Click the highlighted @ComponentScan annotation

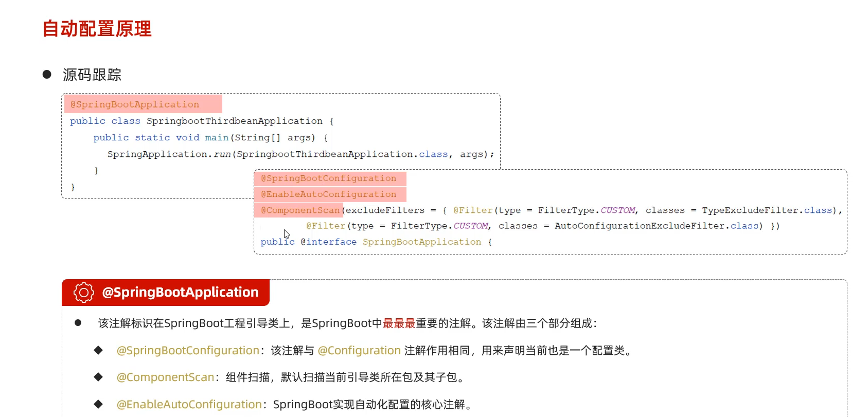300,210
